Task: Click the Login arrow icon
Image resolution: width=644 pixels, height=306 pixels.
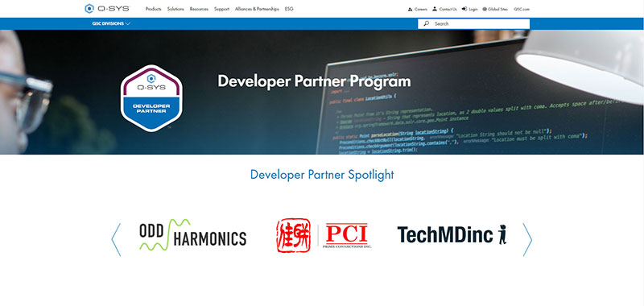Action: [464, 9]
